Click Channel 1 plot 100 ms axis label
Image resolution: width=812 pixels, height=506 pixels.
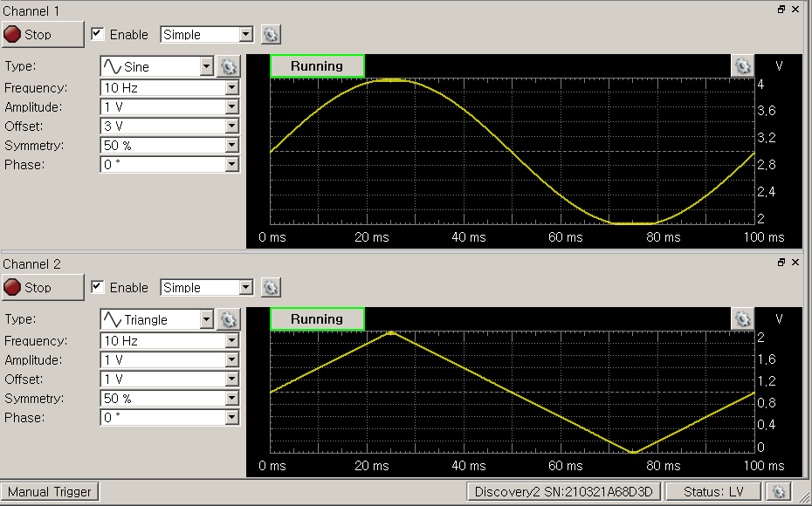click(x=764, y=237)
